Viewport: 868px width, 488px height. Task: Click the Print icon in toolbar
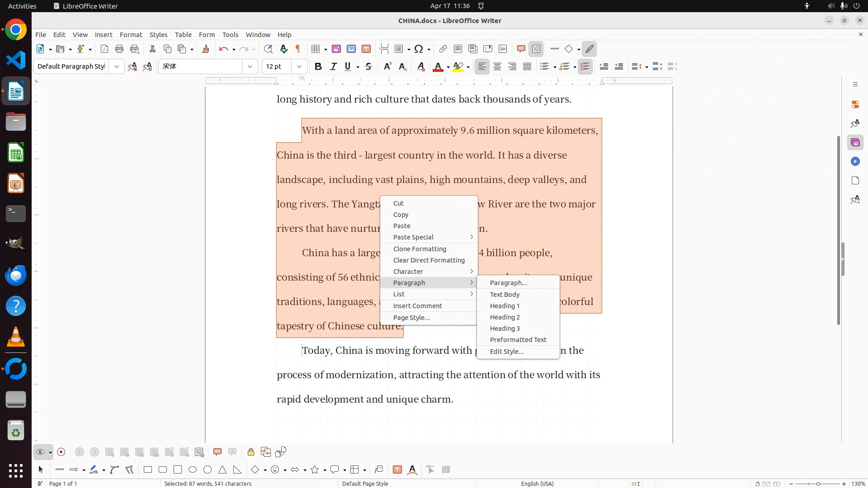[x=119, y=49]
